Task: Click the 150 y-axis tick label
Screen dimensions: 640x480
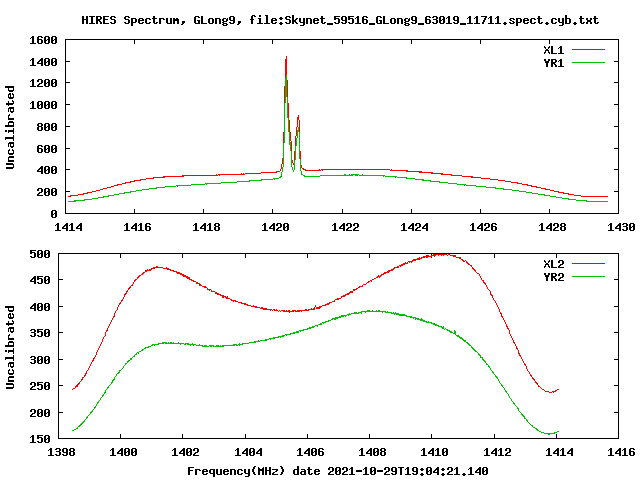Action: (40, 439)
